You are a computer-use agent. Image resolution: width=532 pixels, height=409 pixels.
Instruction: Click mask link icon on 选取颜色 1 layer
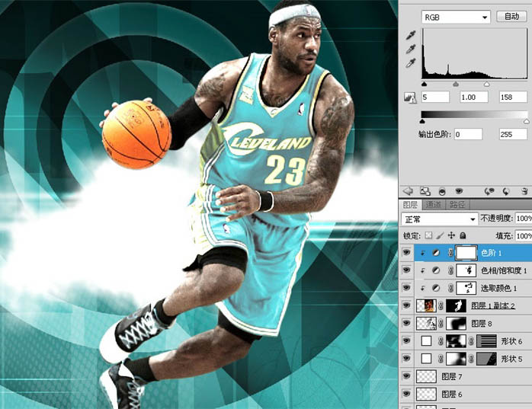(x=450, y=288)
